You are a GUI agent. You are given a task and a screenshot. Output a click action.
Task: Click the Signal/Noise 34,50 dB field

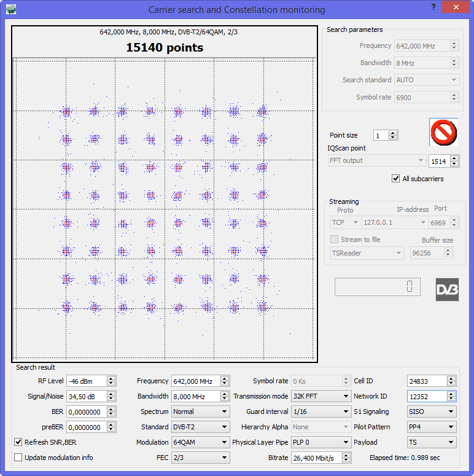[x=87, y=396]
